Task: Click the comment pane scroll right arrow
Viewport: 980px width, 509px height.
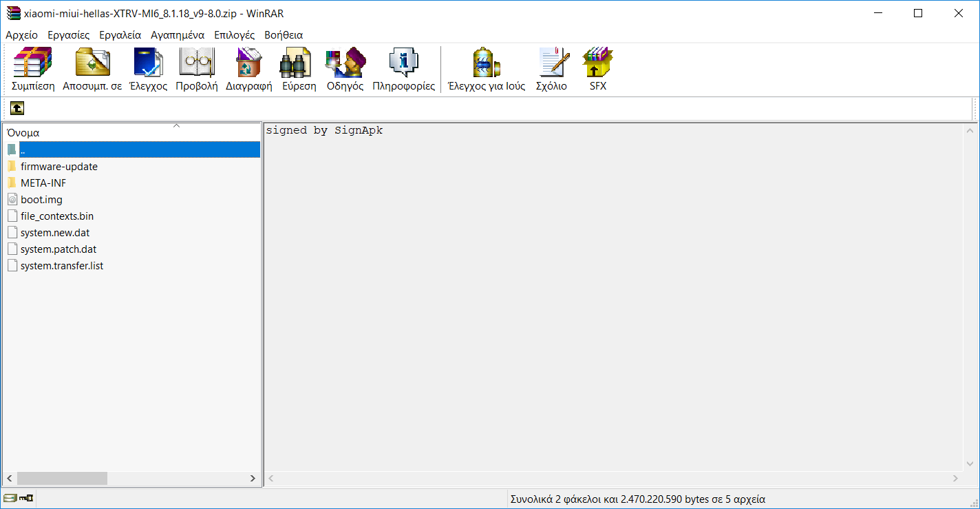Action: pos(956,478)
